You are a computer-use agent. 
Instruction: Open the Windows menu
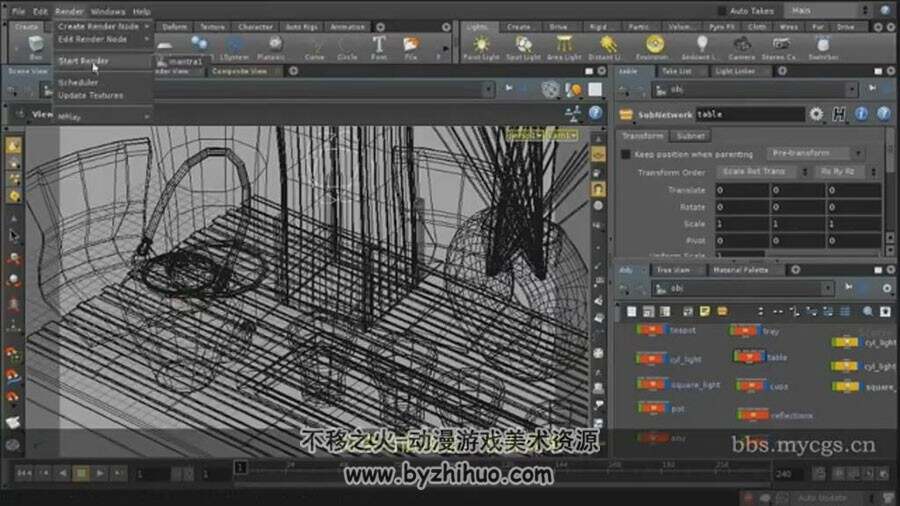click(x=108, y=11)
